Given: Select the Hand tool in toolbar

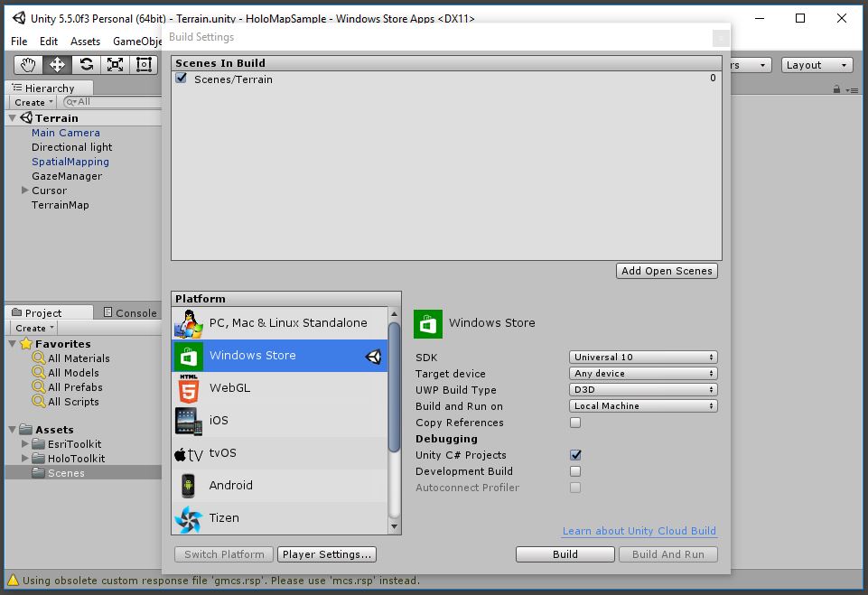Looking at the screenshot, I should tap(28, 65).
